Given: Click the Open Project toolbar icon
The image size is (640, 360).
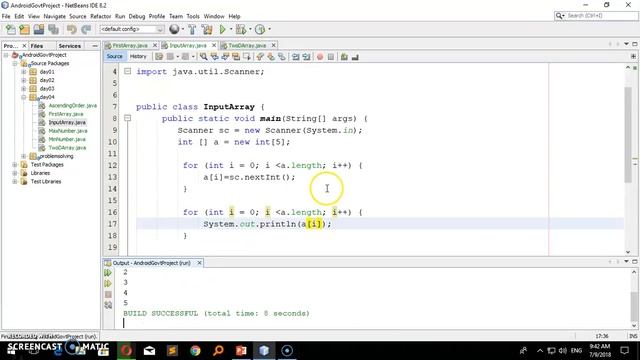Looking at the screenshot, I should 39,29.
